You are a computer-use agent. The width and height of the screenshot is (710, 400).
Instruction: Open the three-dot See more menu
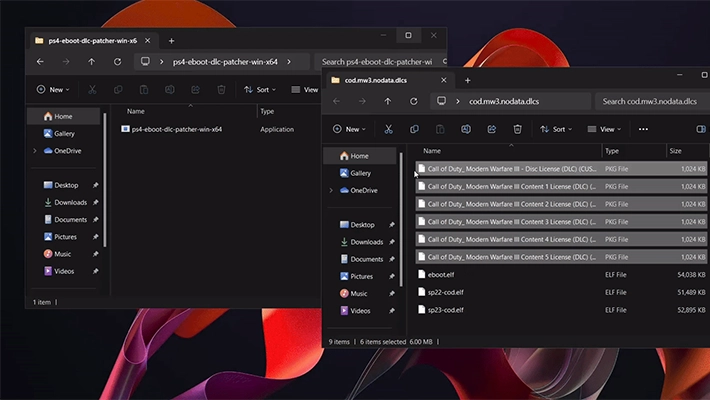[643, 129]
